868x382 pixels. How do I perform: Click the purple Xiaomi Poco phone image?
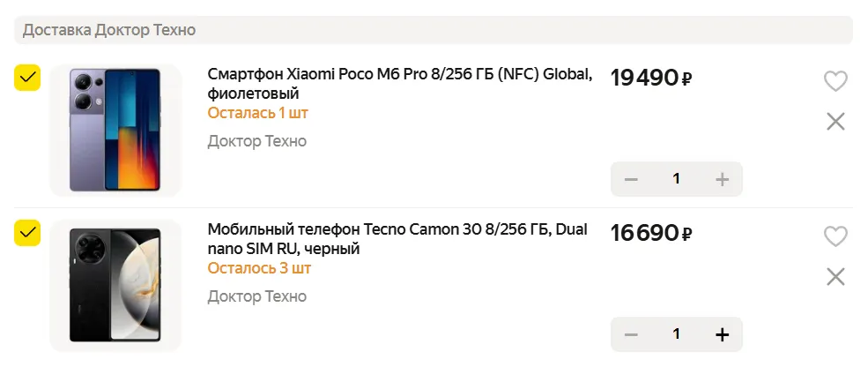(115, 130)
